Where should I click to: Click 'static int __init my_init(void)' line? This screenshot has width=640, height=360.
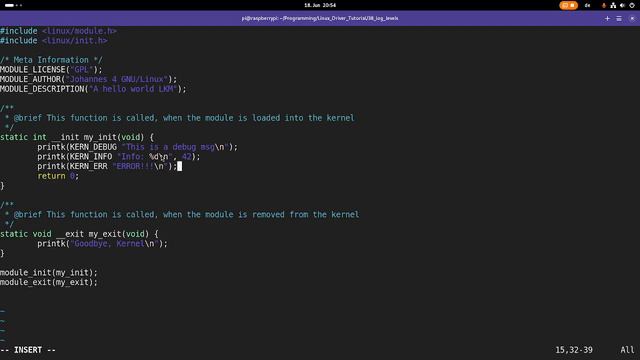(77, 137)
